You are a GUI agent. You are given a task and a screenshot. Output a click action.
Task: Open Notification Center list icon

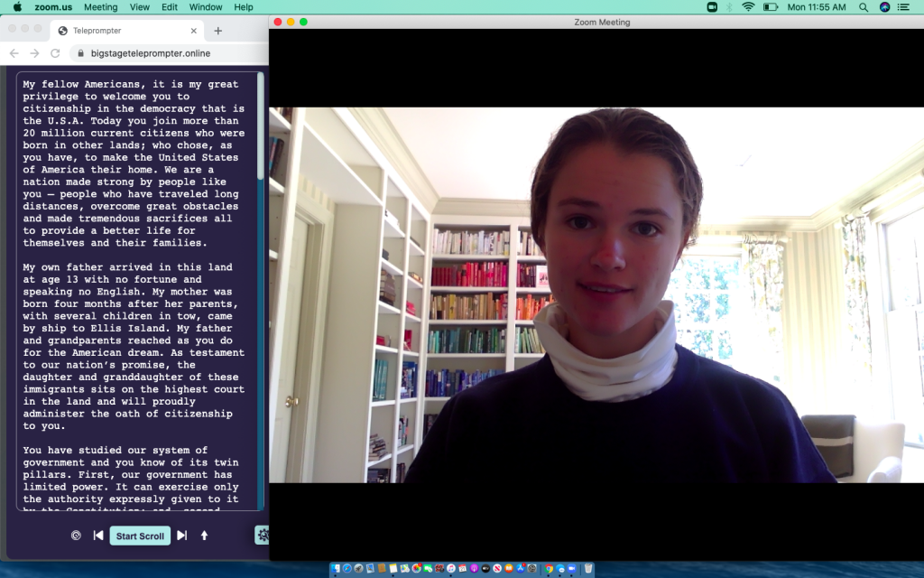tap(903, 7)
